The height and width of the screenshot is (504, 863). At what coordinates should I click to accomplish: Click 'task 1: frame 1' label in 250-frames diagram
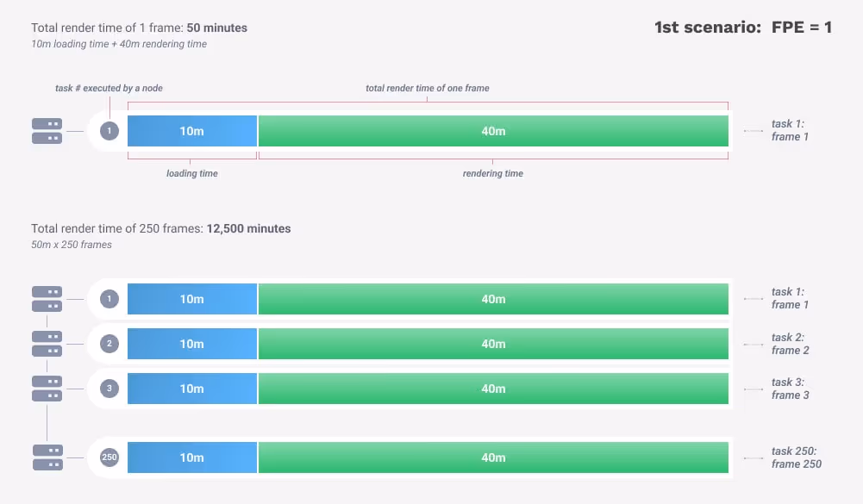[790, 298]
